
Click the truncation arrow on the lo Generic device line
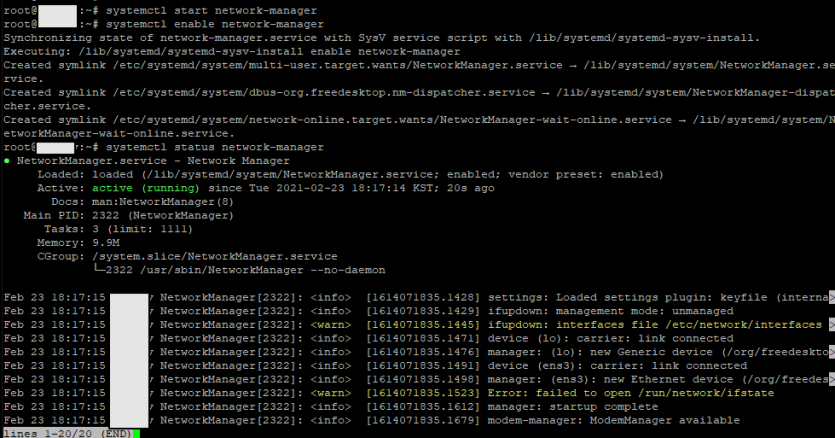(x=832, y=352)
